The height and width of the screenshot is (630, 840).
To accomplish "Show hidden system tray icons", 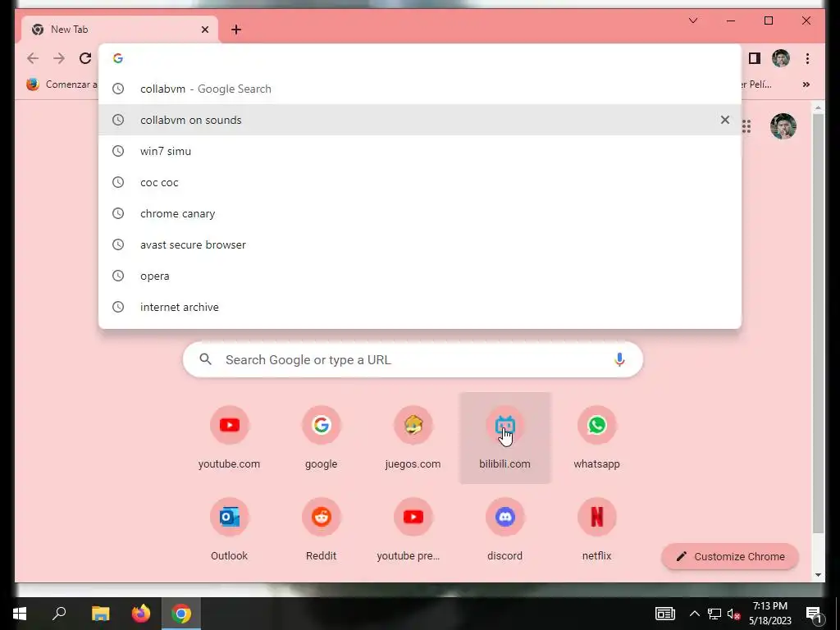I will 694,614.
